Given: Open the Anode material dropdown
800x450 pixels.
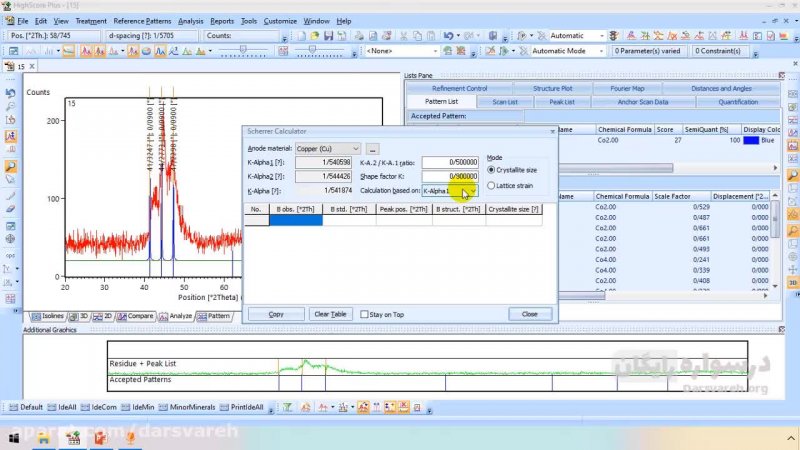Looking at the screenshot, I should pyautogui.click(x=354, y=149).
